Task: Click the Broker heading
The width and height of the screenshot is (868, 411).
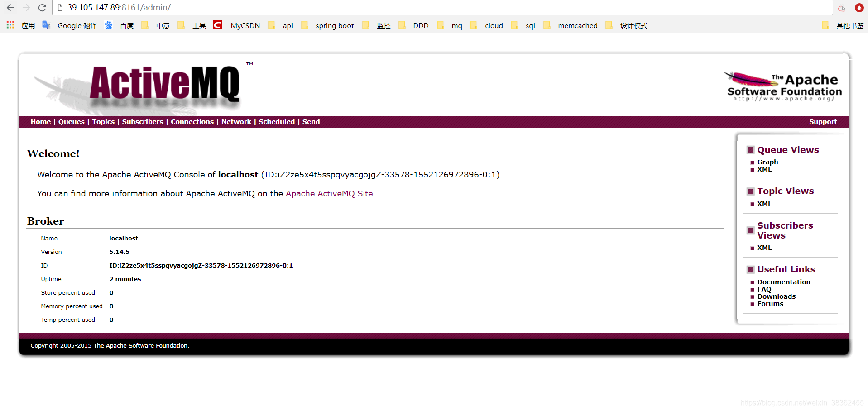Action: point(45,221)
